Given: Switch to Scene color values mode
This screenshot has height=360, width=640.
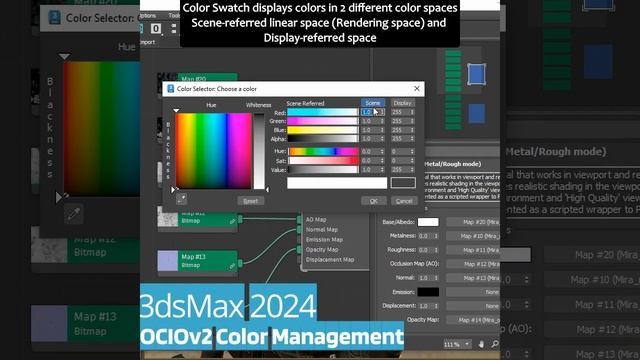Looking at the screenshot, I should [373, 103].
